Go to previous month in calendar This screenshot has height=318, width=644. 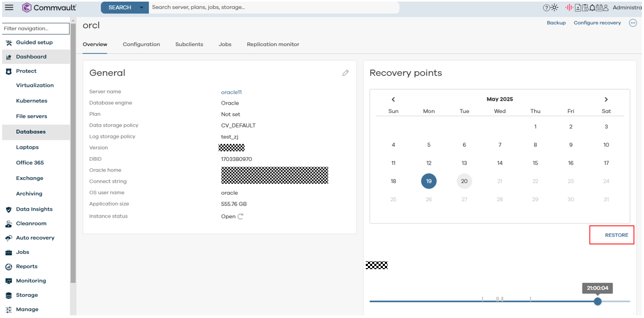tap(393, 99)
